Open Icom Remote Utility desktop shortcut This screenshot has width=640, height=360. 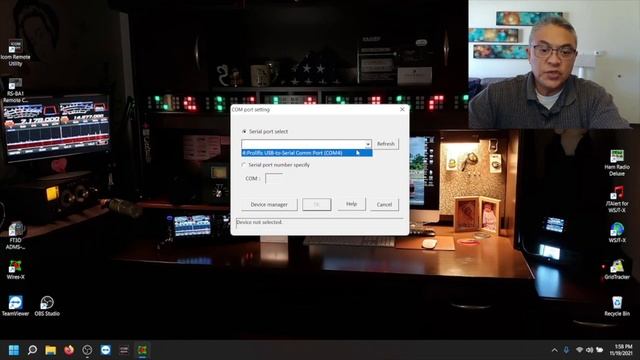15,52
